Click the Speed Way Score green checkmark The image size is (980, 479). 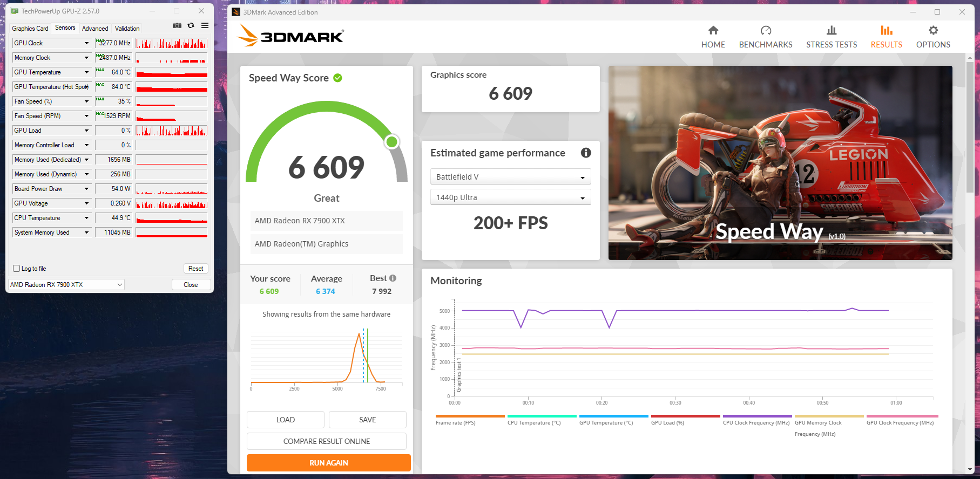coord(338,78)
